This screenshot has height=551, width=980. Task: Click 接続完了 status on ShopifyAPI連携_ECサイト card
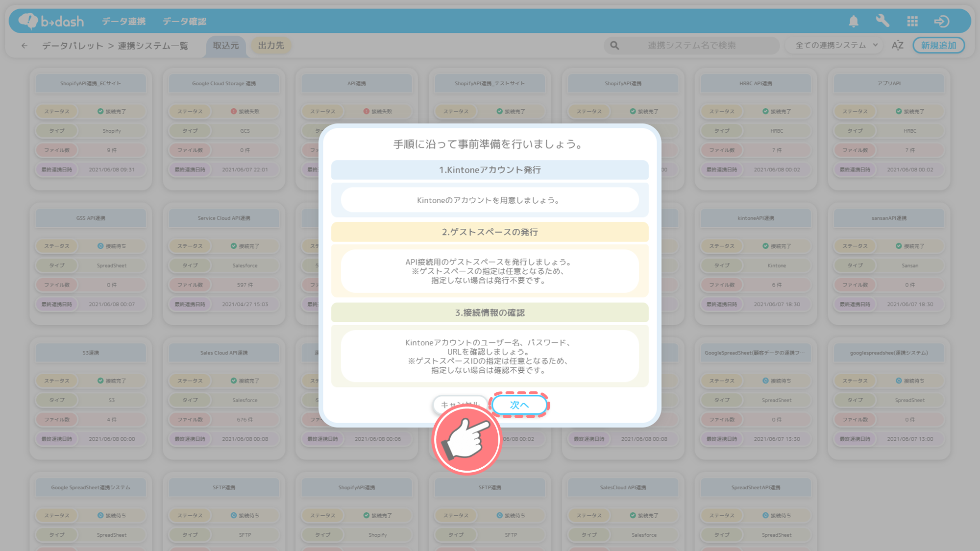coord(112,111)
